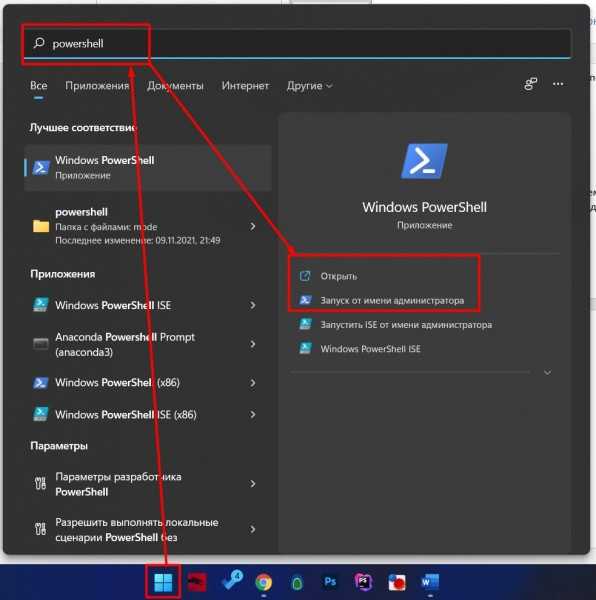Screen dimensions: 596x600
Task: Open the red and black taskbar app
Action: [197, 582]
